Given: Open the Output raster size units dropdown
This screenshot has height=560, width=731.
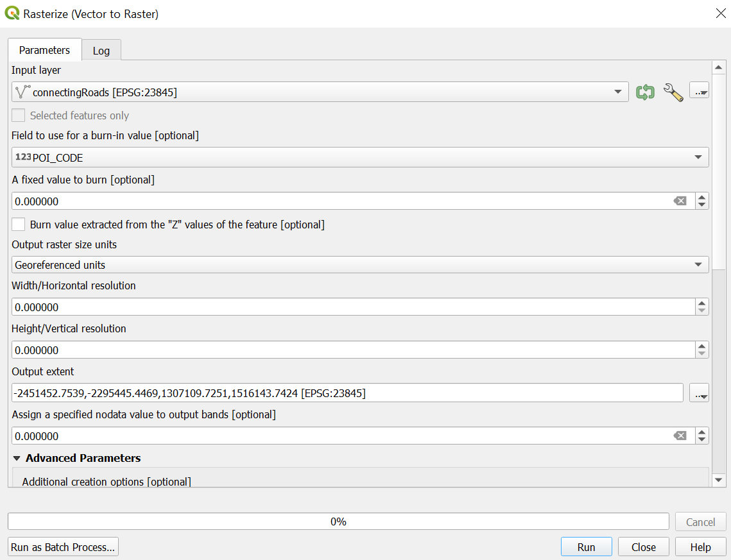Looking at the screenshot, I should point(359,265).
